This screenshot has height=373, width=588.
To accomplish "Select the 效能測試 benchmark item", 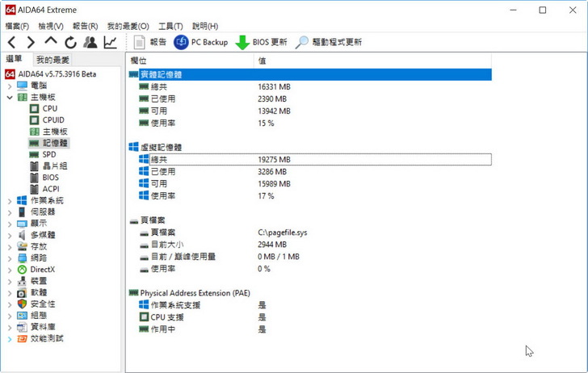I will [47, 338].
